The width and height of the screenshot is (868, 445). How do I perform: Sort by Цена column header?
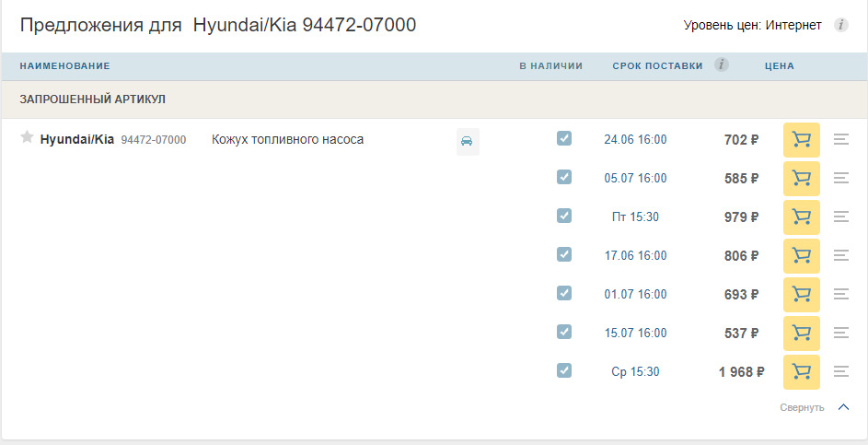pyautogui.click(x=779, y=66)
